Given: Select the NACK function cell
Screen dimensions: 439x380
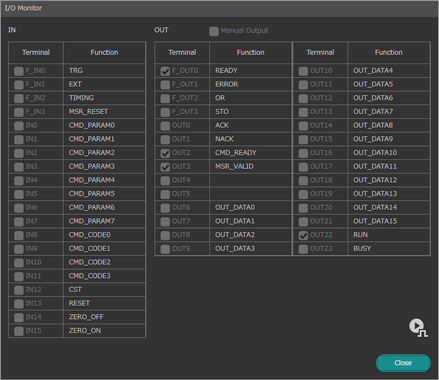Looking at the screenshot, I should [251, 139].
